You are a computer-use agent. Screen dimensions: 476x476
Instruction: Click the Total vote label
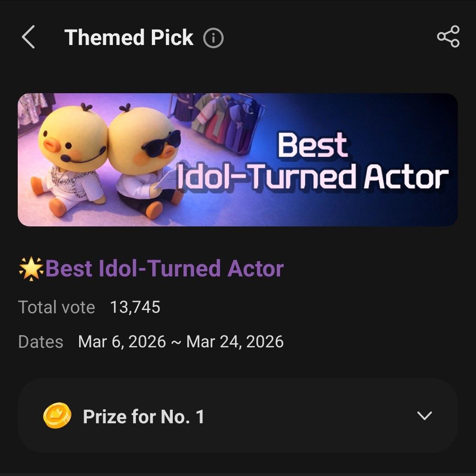pos(56,307)
